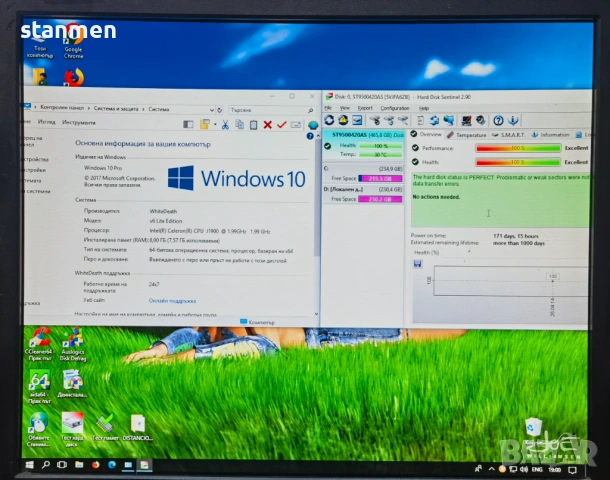Click the Windows Start button
Viewport: 610px width, 480px height.
[29, 465]
